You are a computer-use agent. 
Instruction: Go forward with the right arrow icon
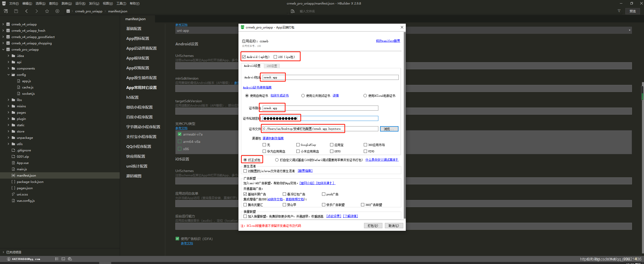coord(37,11)
